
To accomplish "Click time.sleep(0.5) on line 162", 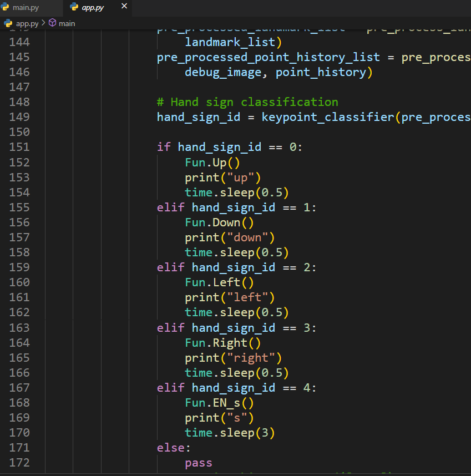I will pyautogui.click(x=237, y=312).
